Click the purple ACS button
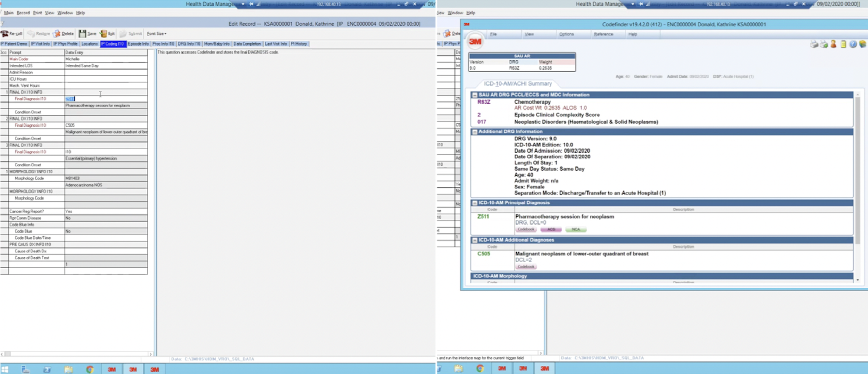 pyautogui.click(x=551, y=229)
